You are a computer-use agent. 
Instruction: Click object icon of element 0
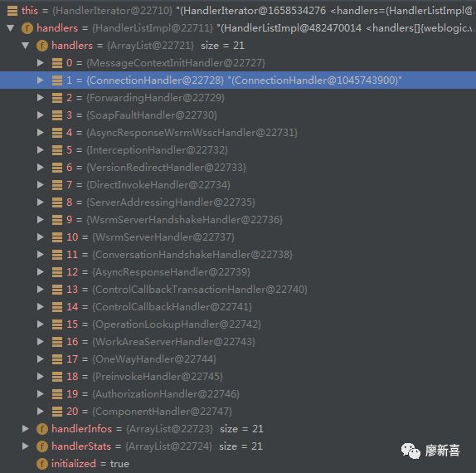tap(57, 63)
